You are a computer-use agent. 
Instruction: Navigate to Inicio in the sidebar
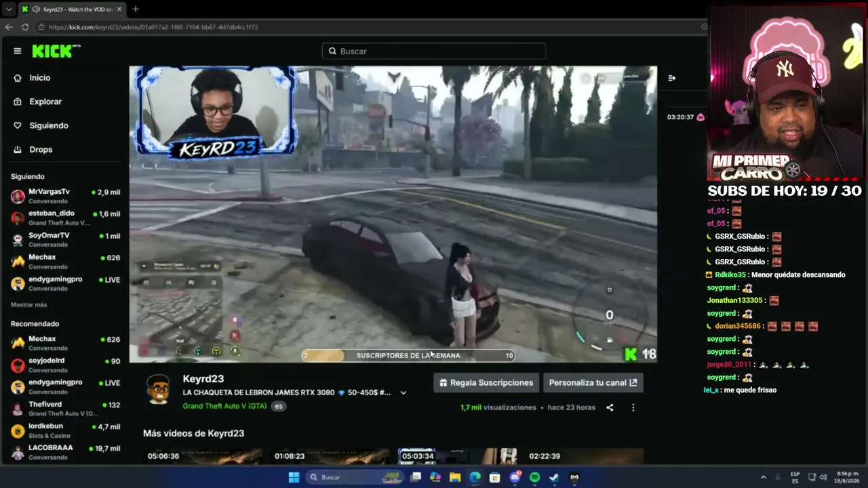click(40, 78)
